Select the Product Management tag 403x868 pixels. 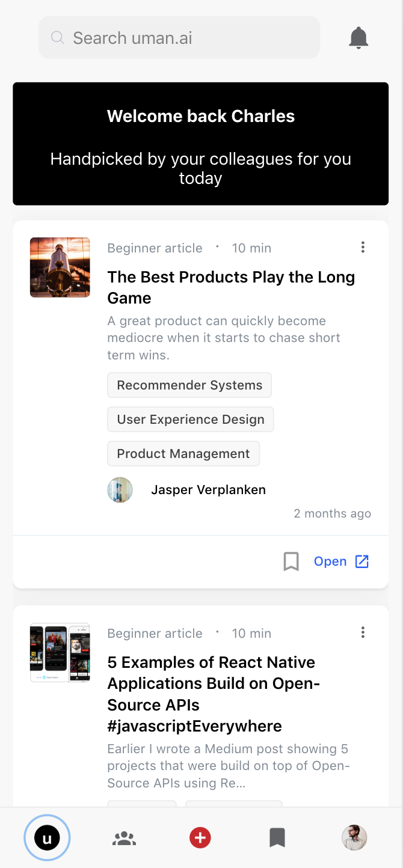pyautogui.click(x=183, y=454)
